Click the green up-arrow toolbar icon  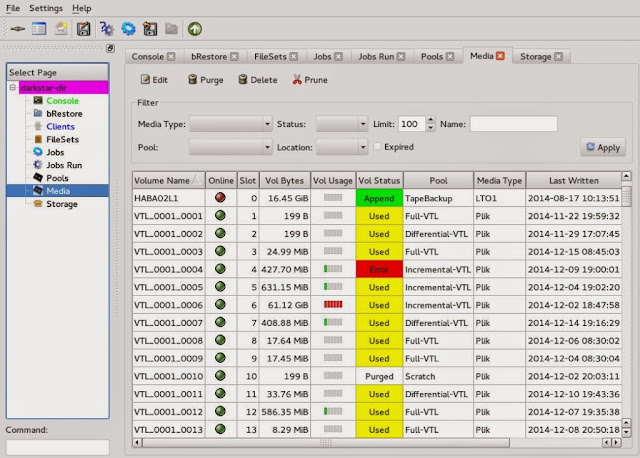[x=195, y=29]
